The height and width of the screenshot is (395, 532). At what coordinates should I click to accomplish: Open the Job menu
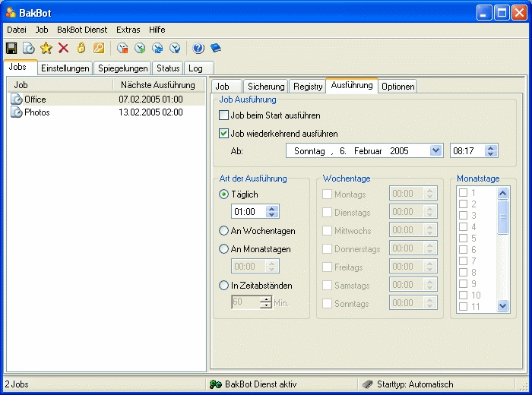(x=42, y=30)
